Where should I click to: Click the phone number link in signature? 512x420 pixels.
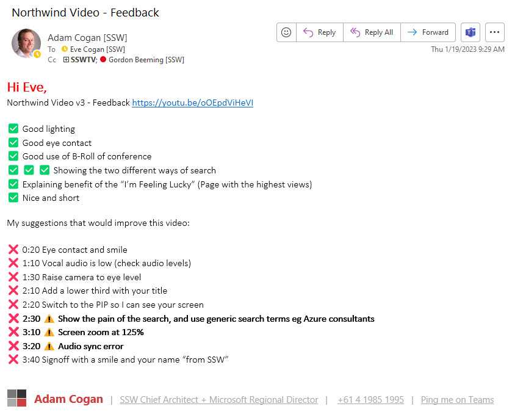370,400
